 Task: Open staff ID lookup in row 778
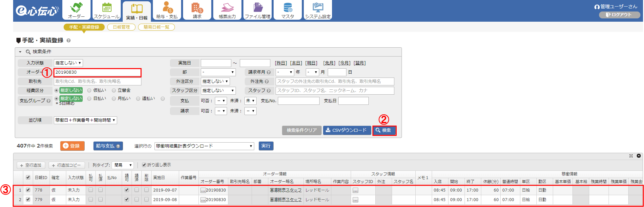[x=355, y=190]
